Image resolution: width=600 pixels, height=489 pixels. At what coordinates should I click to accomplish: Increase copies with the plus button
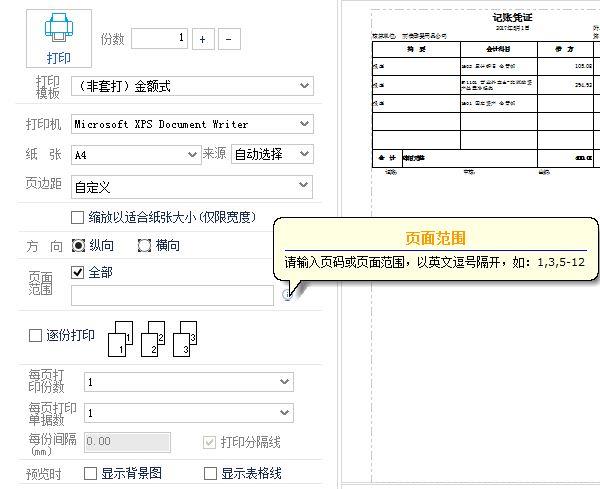click(x=203, y=39)
